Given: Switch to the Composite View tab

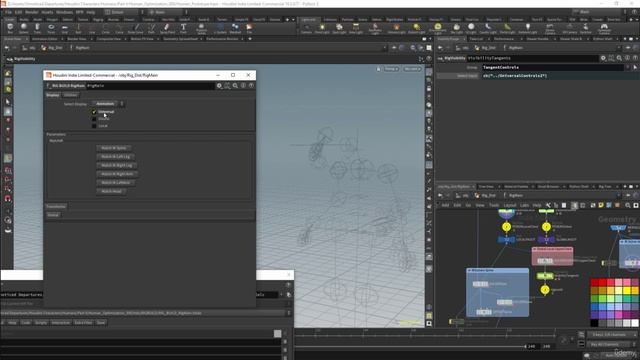Looking at the screenshot, I should [x=109, y=39].
